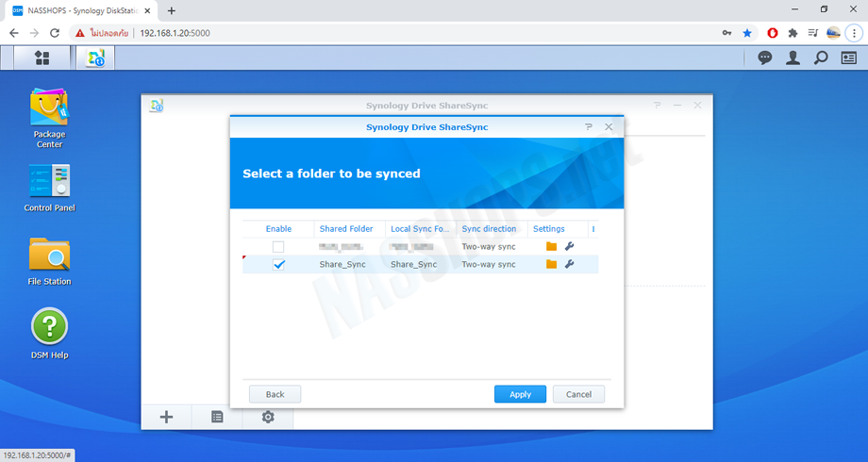Go back in the browser

(x=14, y=33)
